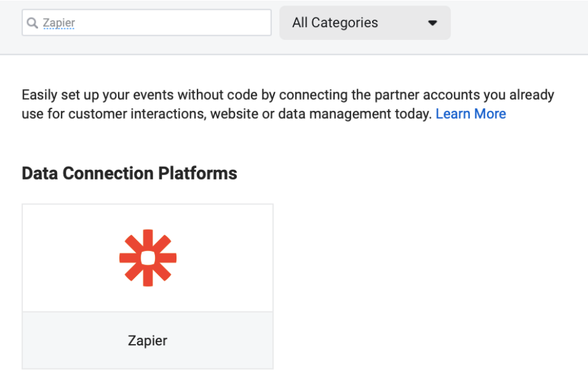
Task: Click the "Easily set up your events" text
Action: point(92,95)
